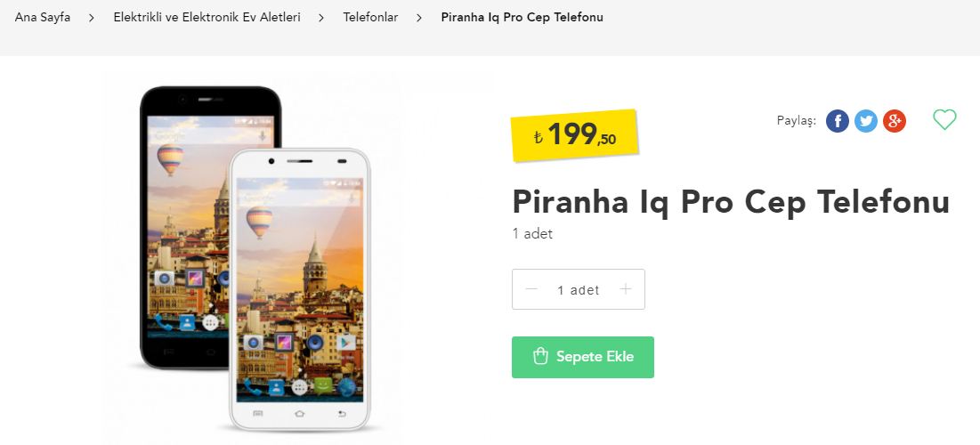The image size is (980, 445).
Task: Click the Sepete Ekle button
Action: tap(582, 357)
